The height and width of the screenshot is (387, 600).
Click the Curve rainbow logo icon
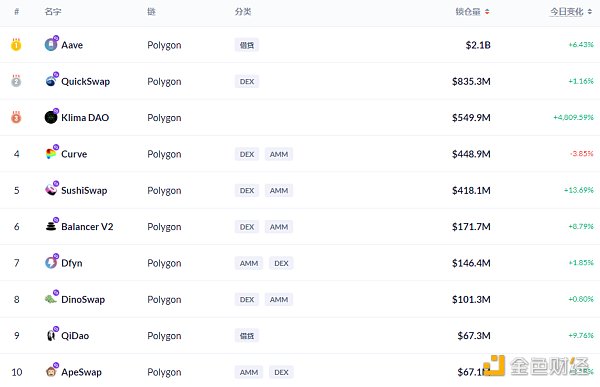pyautogui.click(x=51, y=153)
